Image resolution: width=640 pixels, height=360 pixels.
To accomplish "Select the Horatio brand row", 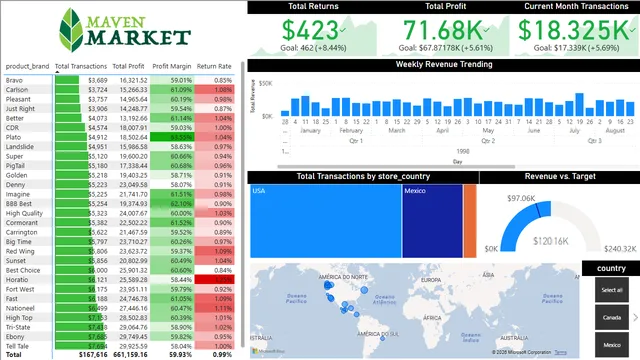I will coord(120,280).
